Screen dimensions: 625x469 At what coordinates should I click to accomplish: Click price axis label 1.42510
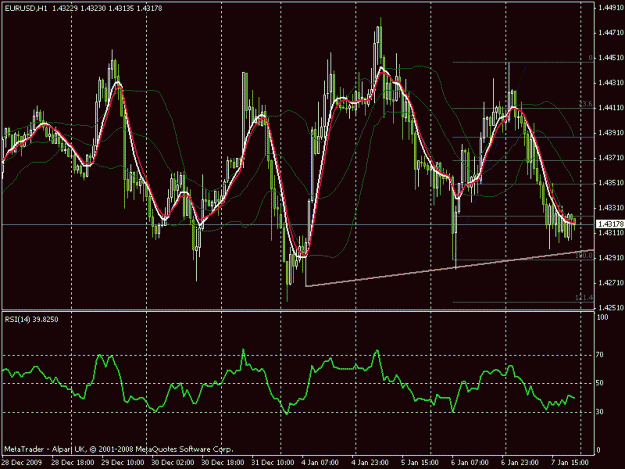(x=611, y=308)
